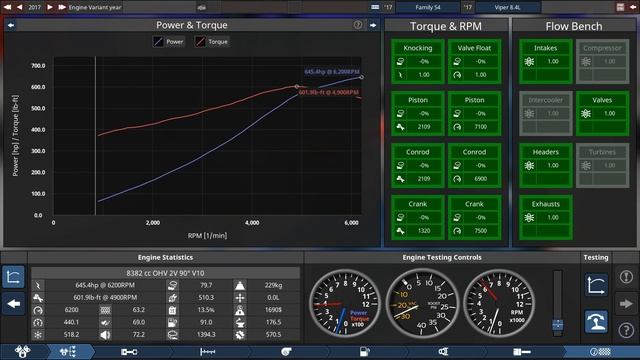
Task: Click the RPM x1000 dial gauge
Action: (499, 303)
